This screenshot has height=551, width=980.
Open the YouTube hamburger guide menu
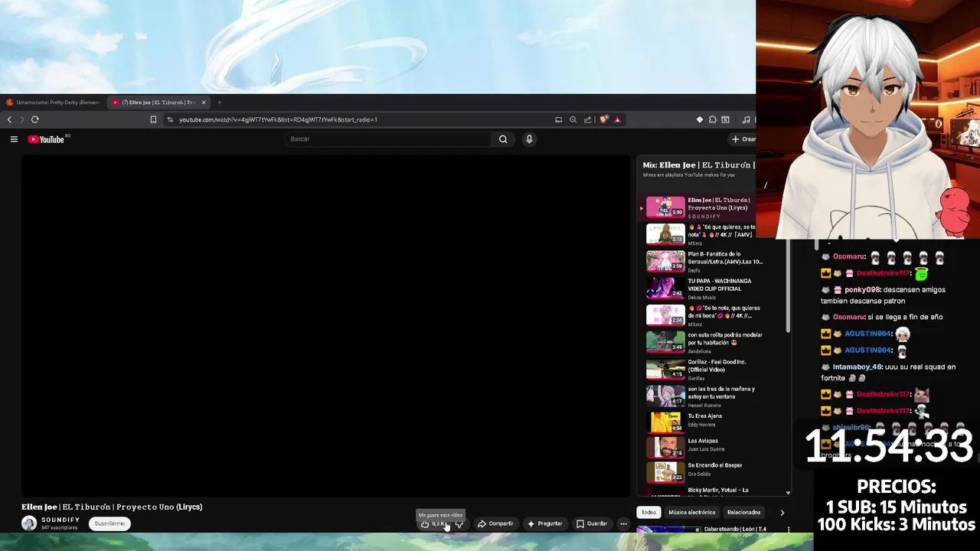pyautogui.click(x=14, y=139)
